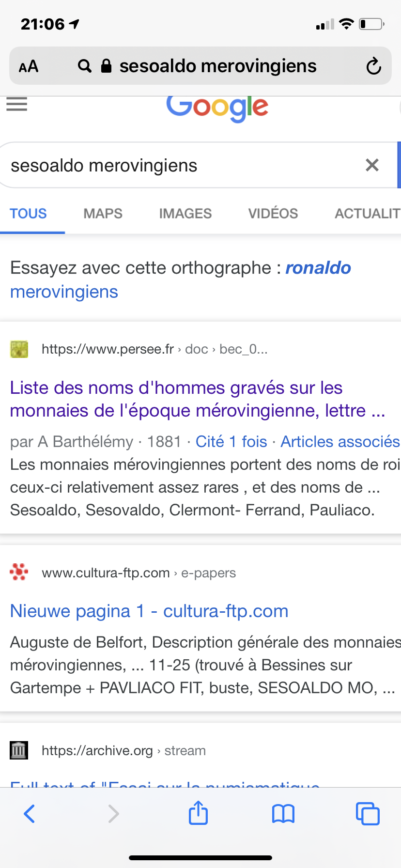Show open tabs with the tabs icon
The width and height of the screenshot is (401, 868).
(x=368, y=813)
